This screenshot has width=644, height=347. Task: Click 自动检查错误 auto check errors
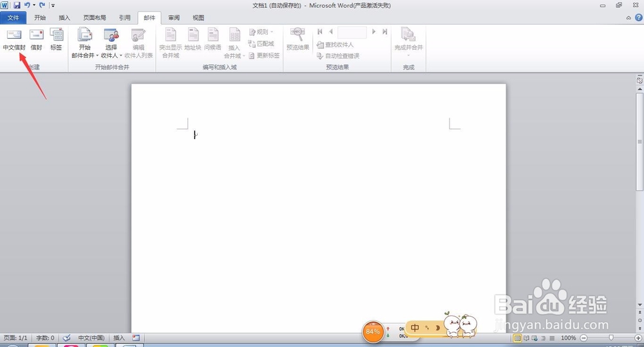338,56
